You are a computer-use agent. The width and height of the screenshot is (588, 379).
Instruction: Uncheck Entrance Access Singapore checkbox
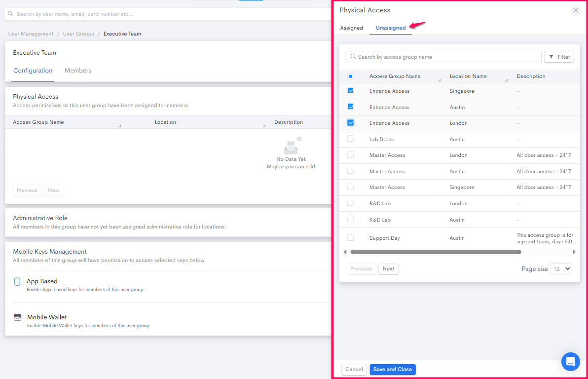pos(350,90)
